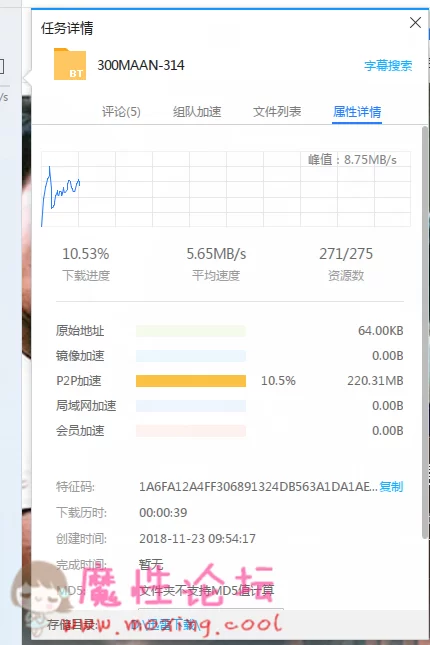Open the 字幕搜索 subtitle search link
430x645 pixels.
click(x=388, y=65)
